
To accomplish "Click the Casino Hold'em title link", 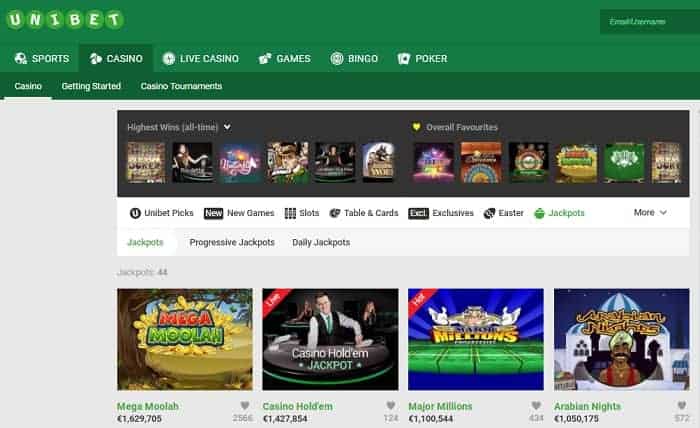I will pos(298,406).
